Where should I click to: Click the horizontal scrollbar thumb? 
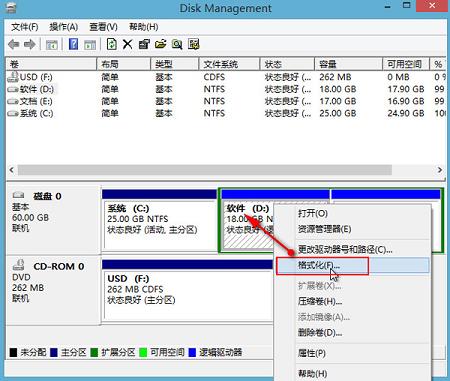pos(205,170)
